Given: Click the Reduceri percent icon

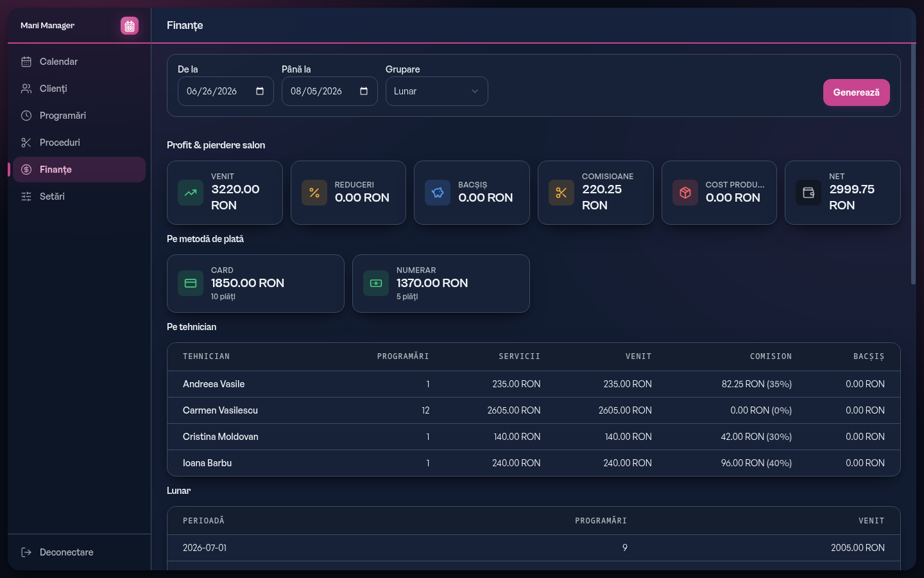Looking at the screenshot, I should coord(314,193).
